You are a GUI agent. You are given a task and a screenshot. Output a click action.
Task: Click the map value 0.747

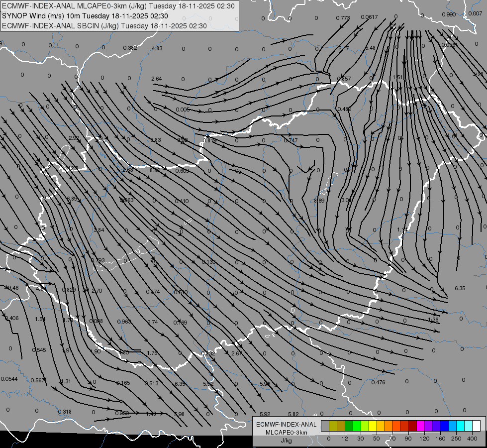click(x=291, y=140)
